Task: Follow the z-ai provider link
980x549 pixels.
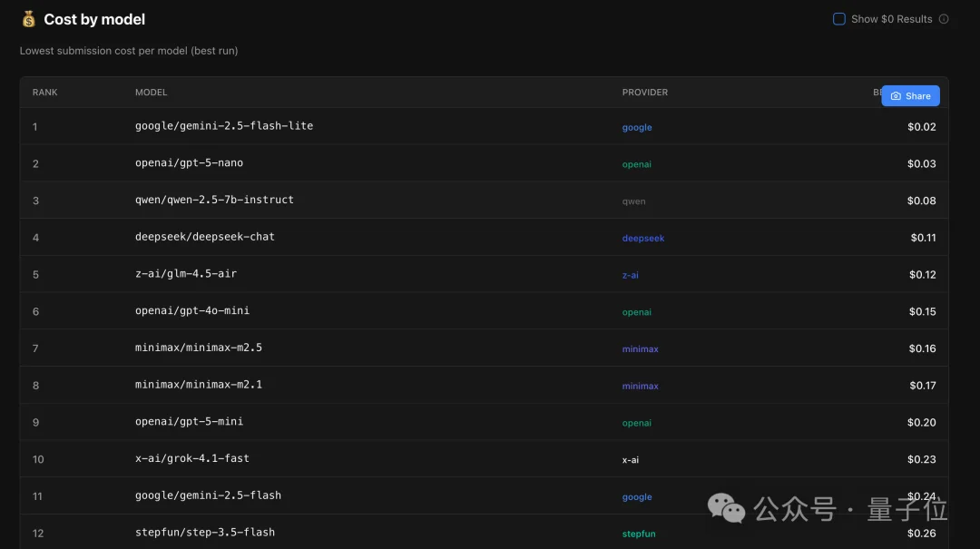Action: (x=630, y=275)
